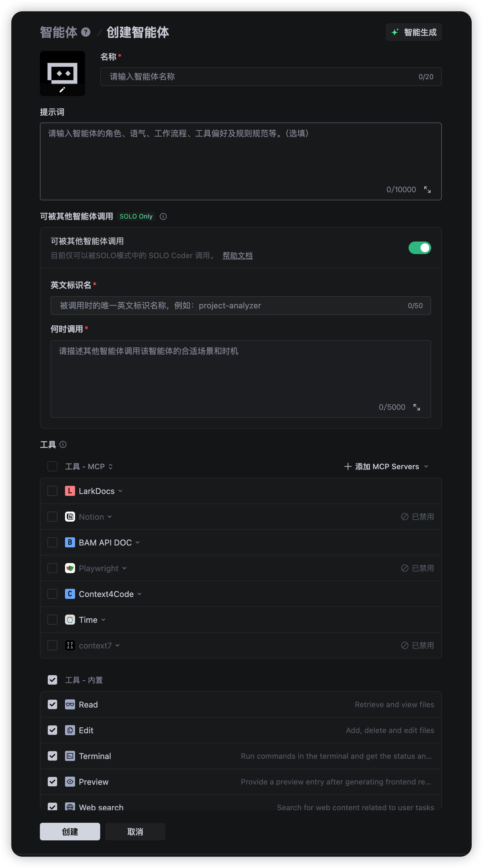
Task: Click plus icon of 添加 MCP Servers
Action: pos(348,466)
